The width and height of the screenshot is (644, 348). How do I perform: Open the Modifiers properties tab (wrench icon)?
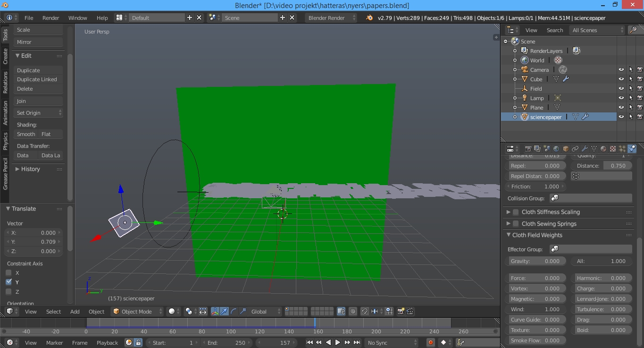click(585, 148)
